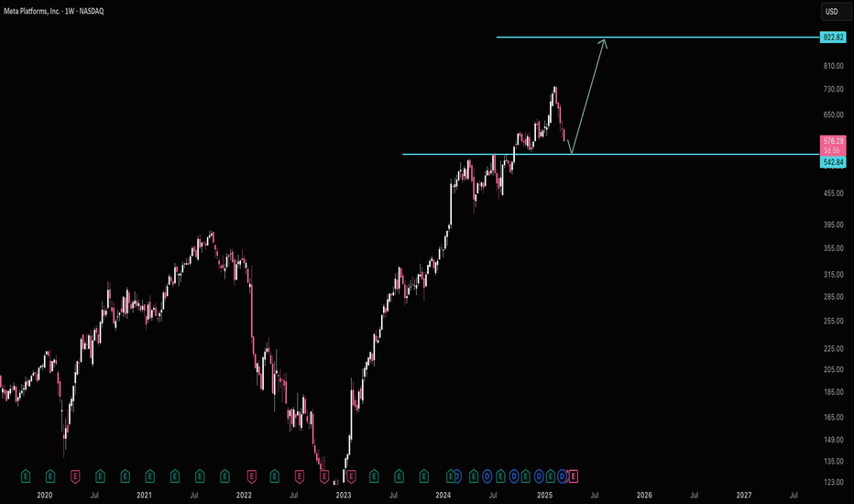Open the green earnings marker right after the 2020 label
854x504 pixels.
pos(50,477)
